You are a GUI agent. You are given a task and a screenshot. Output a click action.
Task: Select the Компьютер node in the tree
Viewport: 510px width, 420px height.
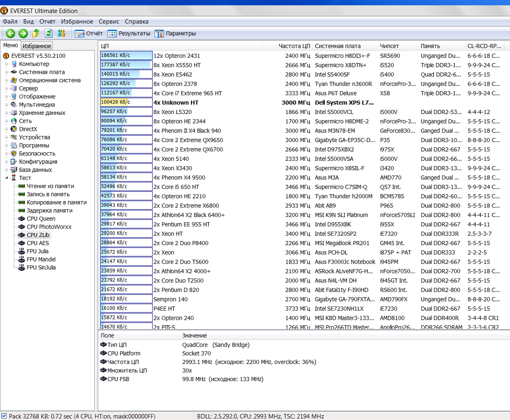[x=34, y=64]
